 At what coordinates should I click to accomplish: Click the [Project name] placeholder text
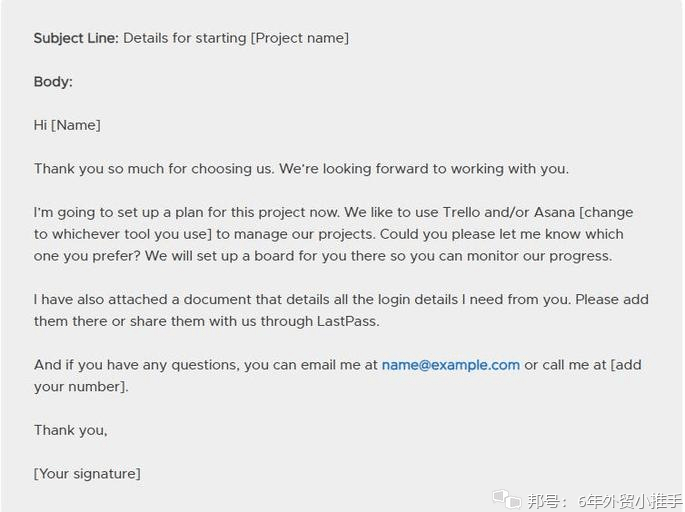pyautogui.click(x=300, y=38)
